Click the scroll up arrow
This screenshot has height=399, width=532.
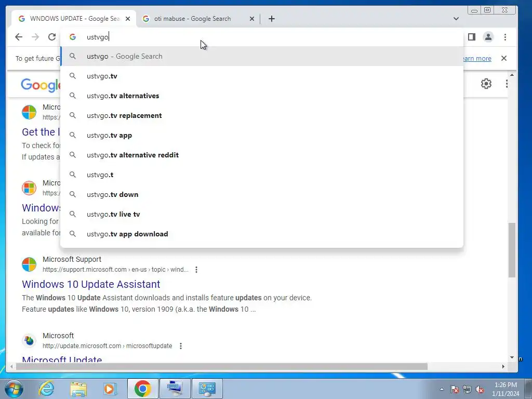(x=512, y=75)
